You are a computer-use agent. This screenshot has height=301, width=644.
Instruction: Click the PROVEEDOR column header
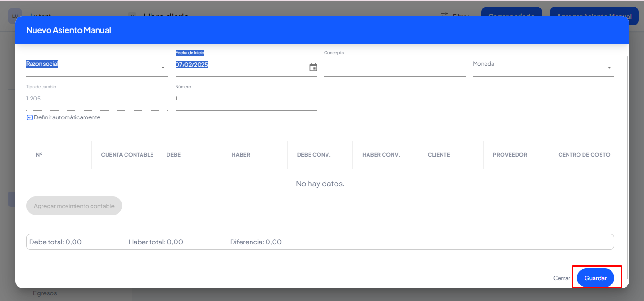click(510, 155)
